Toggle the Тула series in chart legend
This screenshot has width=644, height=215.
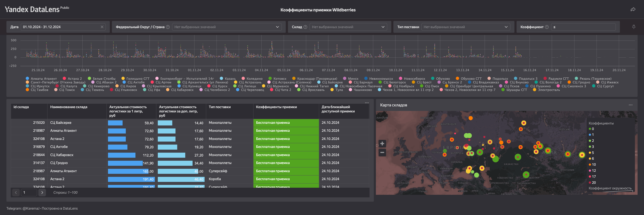(339, 90)
